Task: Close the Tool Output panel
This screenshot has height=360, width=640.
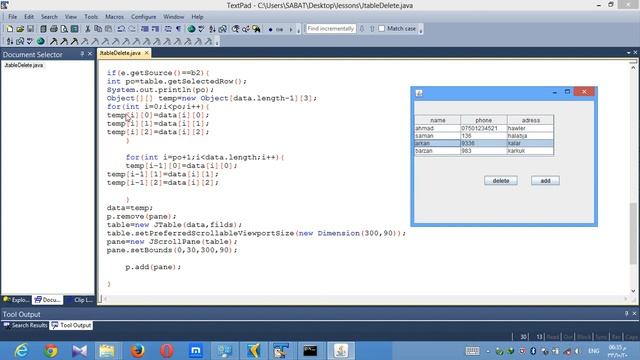Action: (635, 313)
